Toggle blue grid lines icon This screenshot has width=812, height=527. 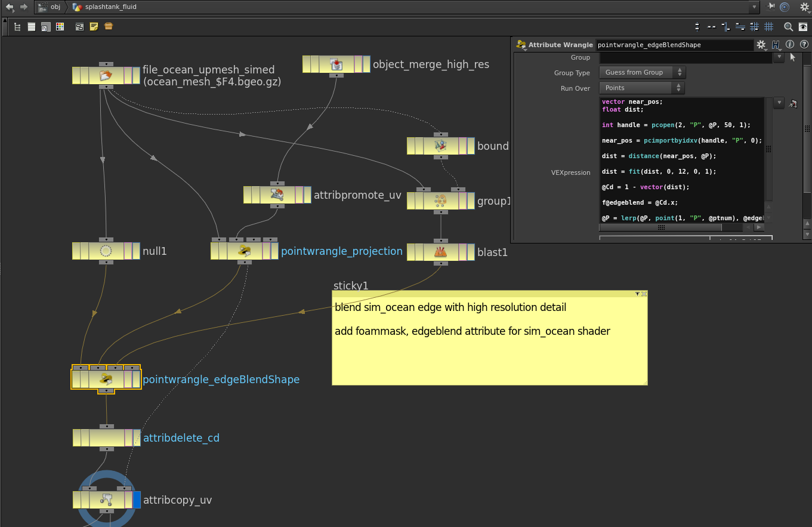pos(769,27)
